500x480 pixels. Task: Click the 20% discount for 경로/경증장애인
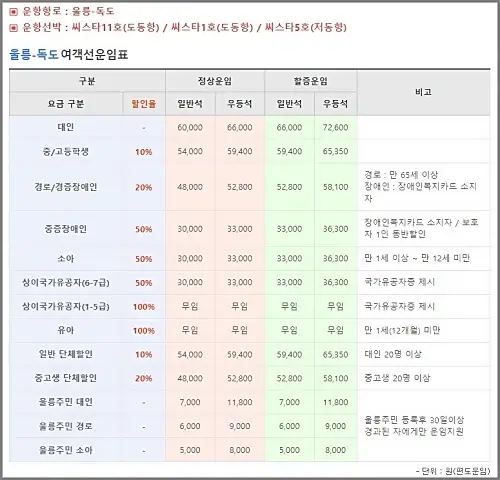point(144,187)
